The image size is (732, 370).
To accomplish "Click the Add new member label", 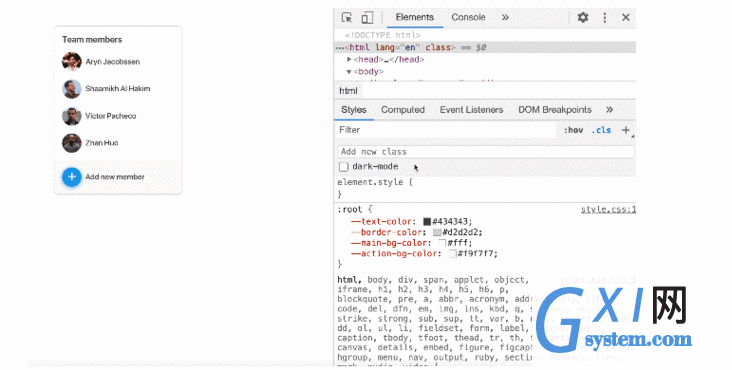I will 115,177.
